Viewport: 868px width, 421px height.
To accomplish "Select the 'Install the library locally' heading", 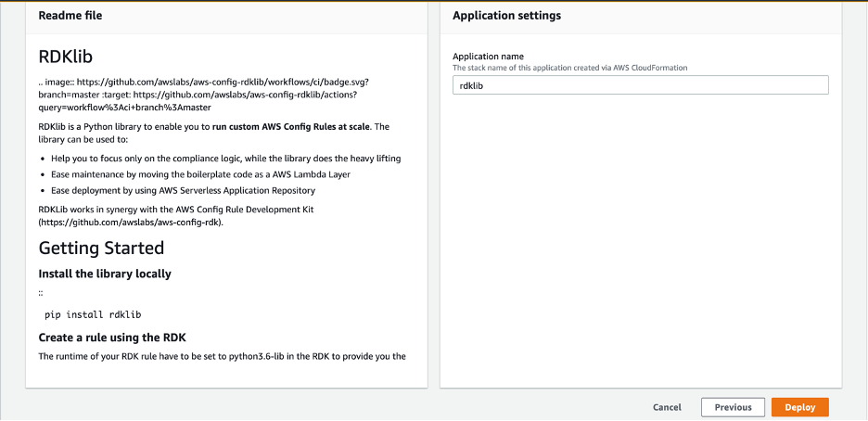I will 105,274.
